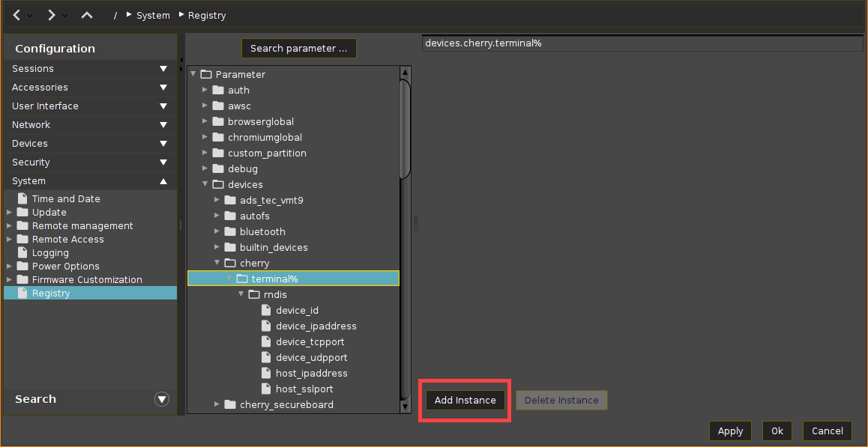Open the Logging page entry
Viewport: 868px width, 447px height.
pos(50,253)
